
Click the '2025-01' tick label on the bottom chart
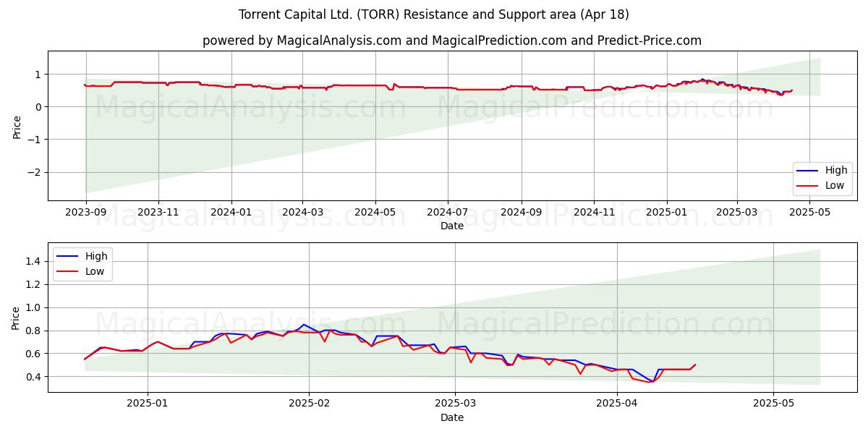tap(148, 404)
